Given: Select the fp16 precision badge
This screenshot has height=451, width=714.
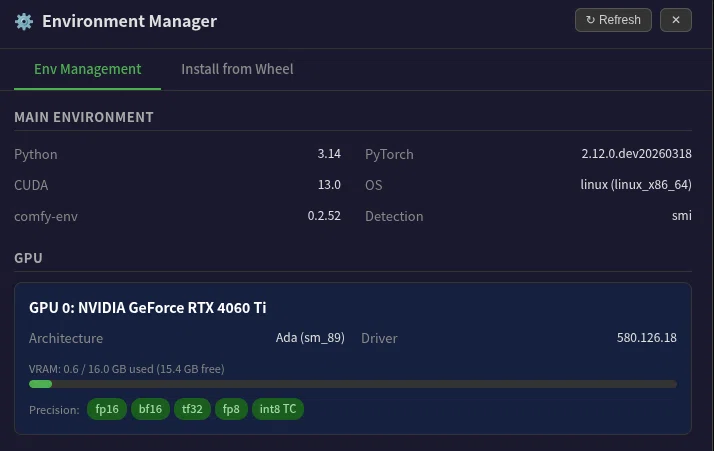Looking at the screenshot, I should click(x=107, y=409).
